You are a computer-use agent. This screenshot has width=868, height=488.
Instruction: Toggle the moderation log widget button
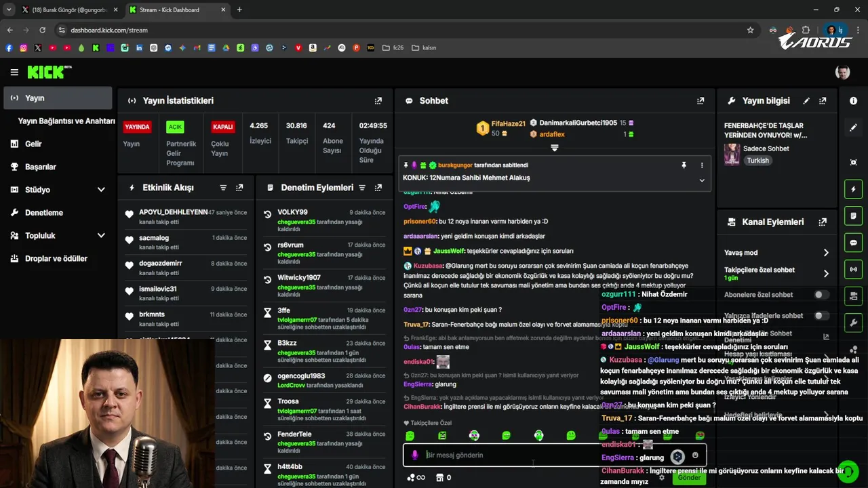pos(853,216)
